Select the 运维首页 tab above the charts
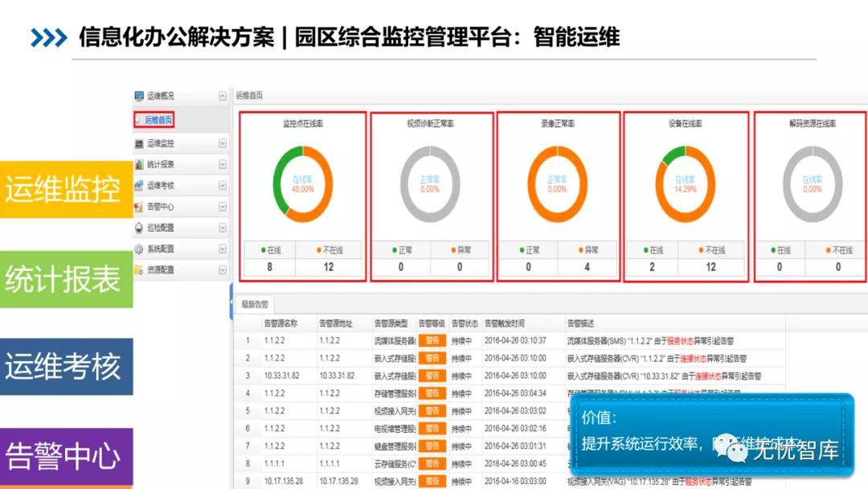868x489 pixels. [x=250, y=95]
